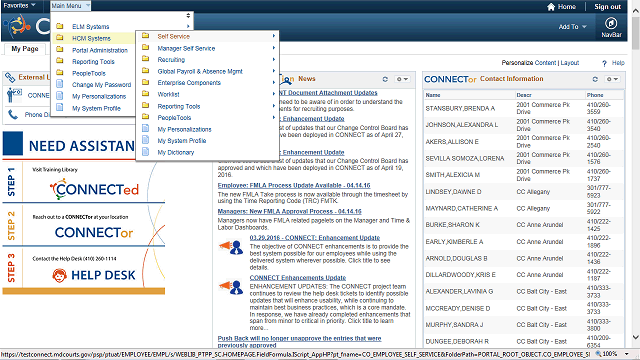Select Global Payroll & Absence Mgmt

[x=200, y=71]
